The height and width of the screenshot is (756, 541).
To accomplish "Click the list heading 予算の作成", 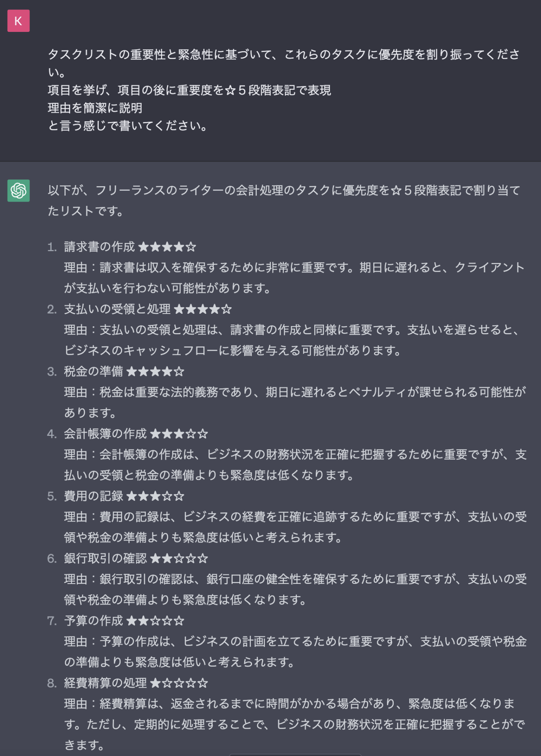I will coord(93,621).
